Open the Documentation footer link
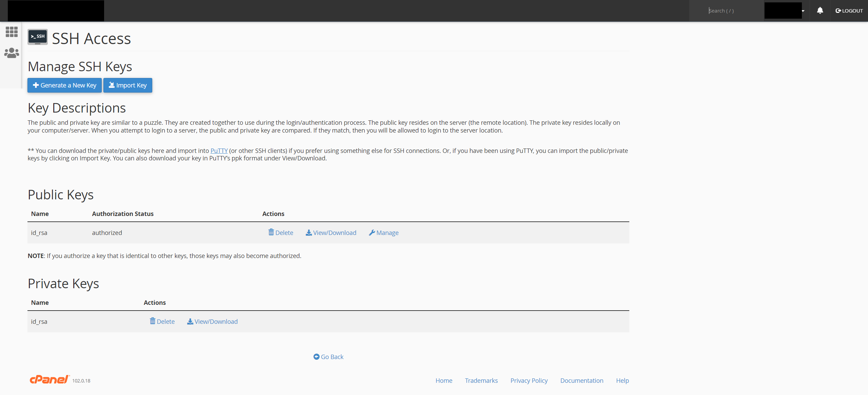 tap(582, 380)
